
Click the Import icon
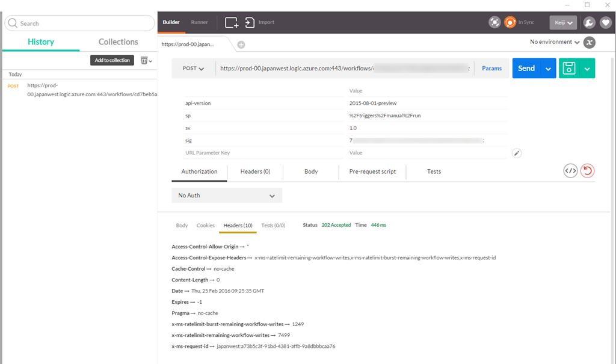pyautogui.click(x=250, y=23)
